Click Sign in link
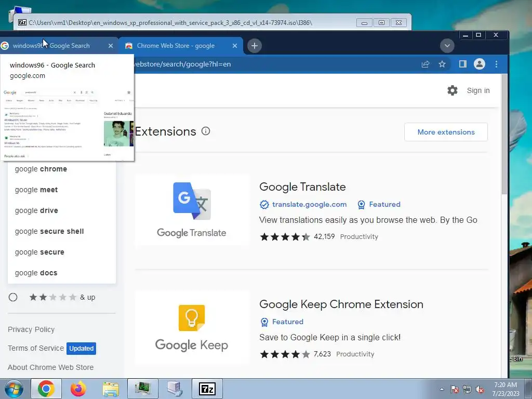532x399 pixels. (x=478, y=90)
